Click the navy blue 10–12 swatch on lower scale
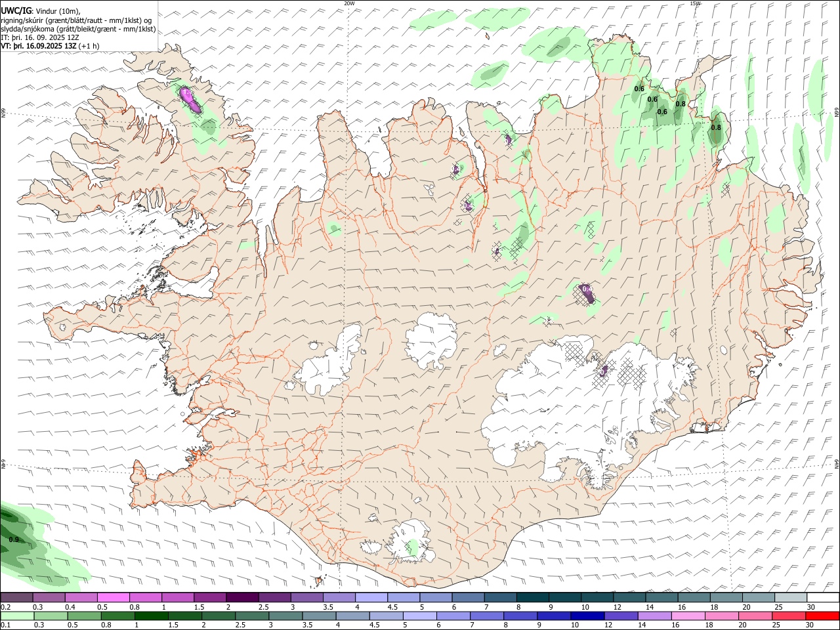This screenshot has height=630, width=840. coord(586,616)
